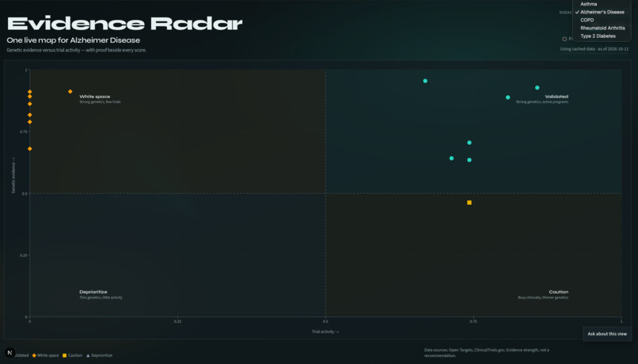Choose Alzheimer's Disease in the dropdown list
Viewport: 638px width, 364px height.
(x=602, y=12)
